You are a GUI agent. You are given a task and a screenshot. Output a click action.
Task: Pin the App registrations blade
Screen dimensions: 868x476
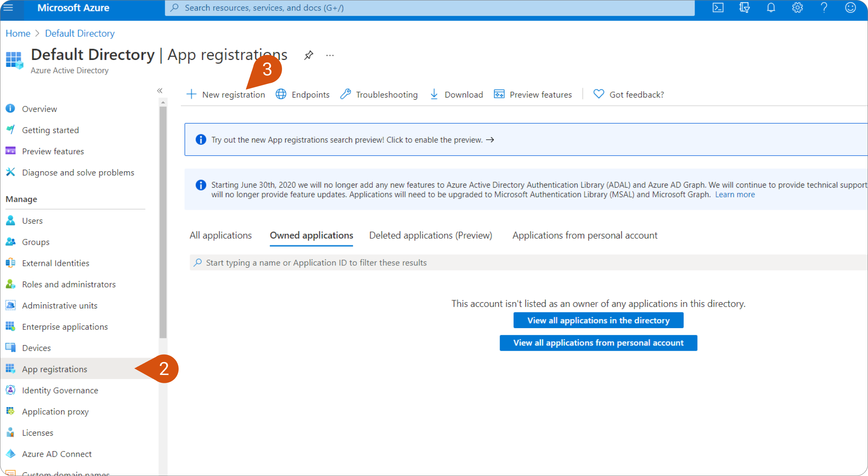coord(308,55)
